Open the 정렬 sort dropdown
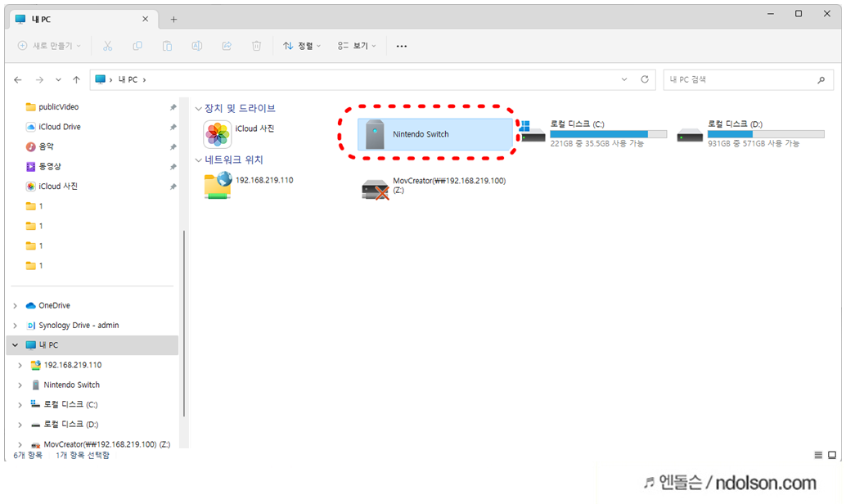 (302, 46)
